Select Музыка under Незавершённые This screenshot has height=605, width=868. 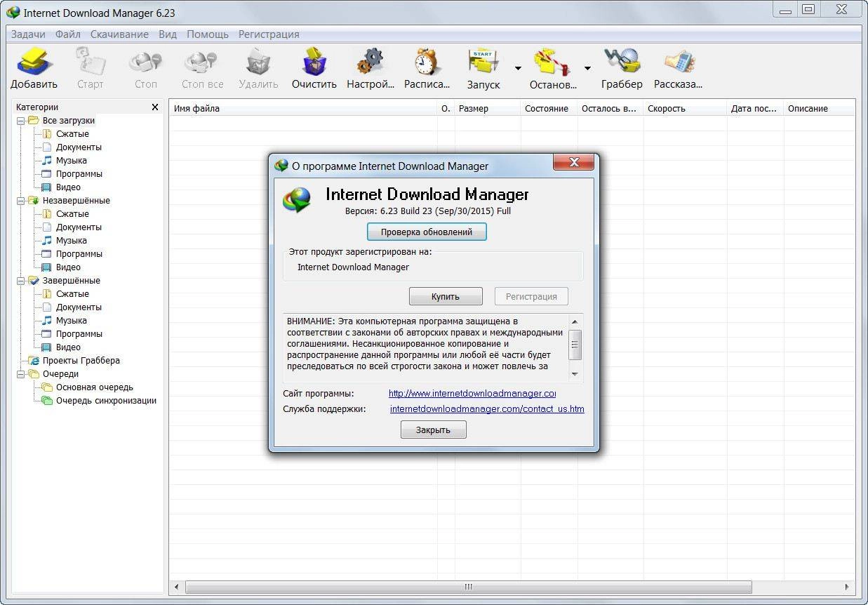click(x=72, y=241)
